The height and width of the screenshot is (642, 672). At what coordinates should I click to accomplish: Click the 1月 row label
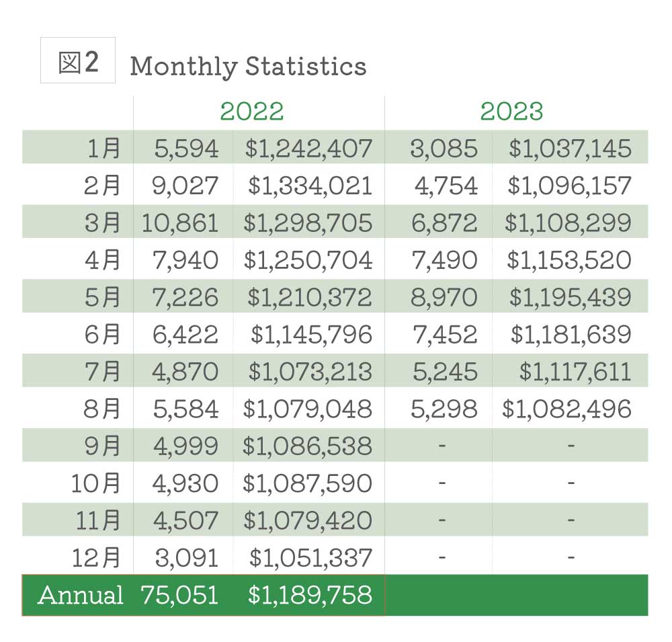(x=103, y=148)
